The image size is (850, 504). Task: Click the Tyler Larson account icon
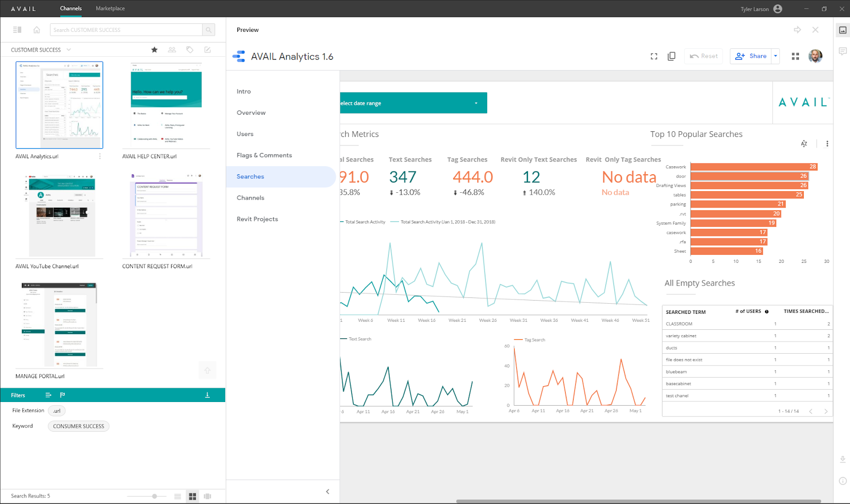click(x=778, y=8)
